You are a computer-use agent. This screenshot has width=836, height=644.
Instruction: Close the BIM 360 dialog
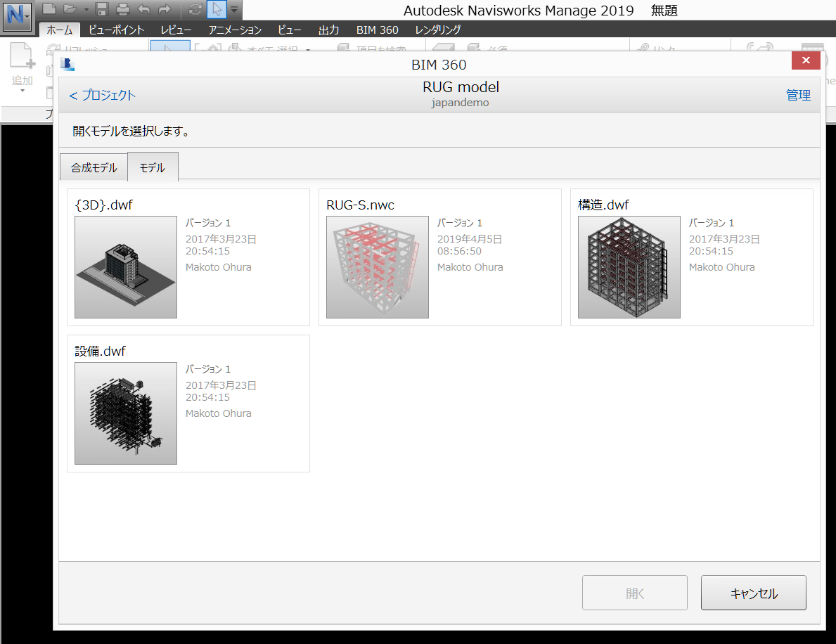click(x=806, y=60)
